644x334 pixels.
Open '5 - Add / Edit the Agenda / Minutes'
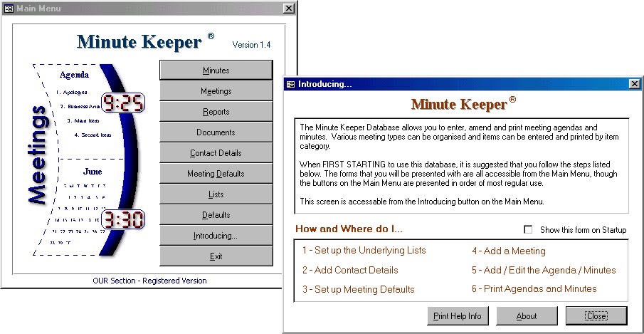coord(544,270)
